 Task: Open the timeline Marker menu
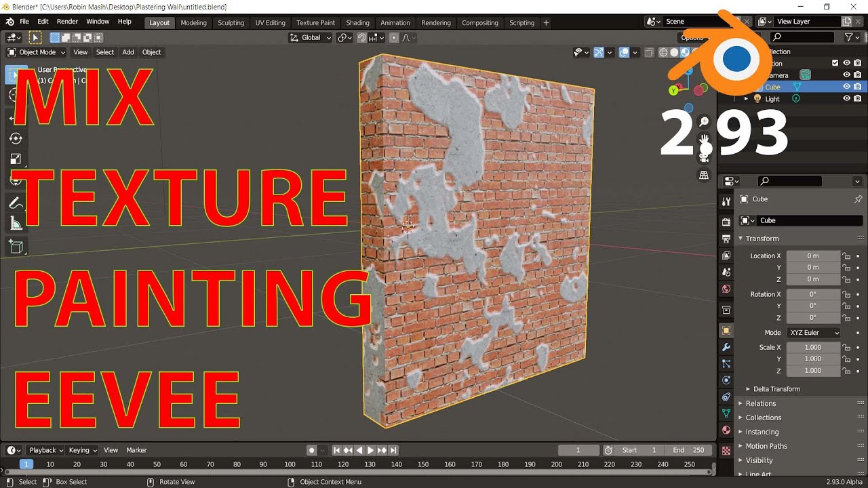pyautogui.click(x=136, y=450)
